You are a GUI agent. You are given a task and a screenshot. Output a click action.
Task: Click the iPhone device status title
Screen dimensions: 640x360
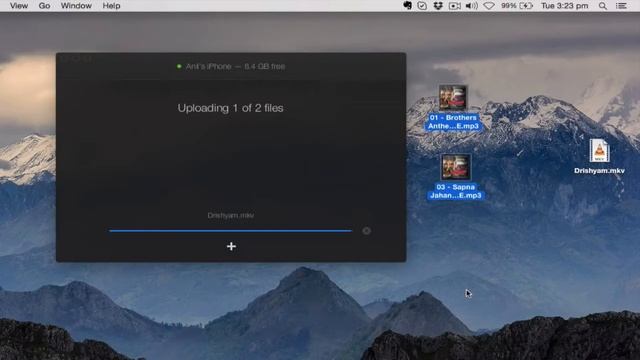point(235,66)
